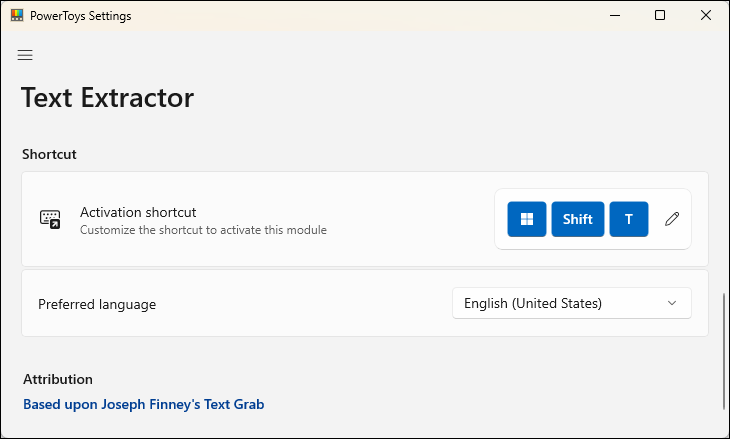Click the 'Activation shortcut' label
This screenshot has width=730, height=439.
point(138,212)
